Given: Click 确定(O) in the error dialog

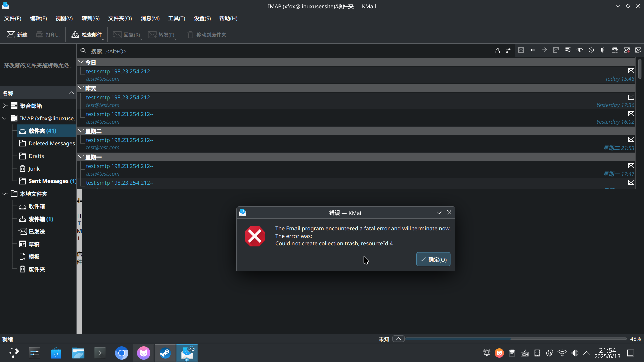Looking at the screenshot, I should pos(433,259).
